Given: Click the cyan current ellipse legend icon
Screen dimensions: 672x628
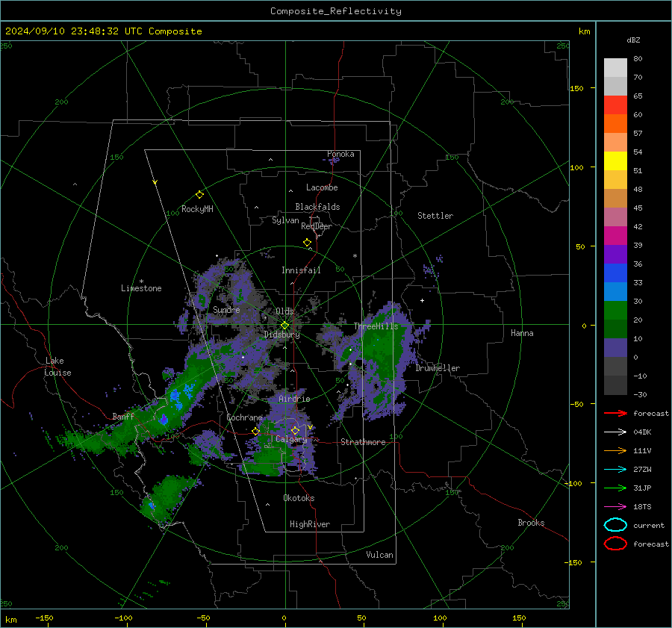Looking at the screenshot, I should pyautogui.click(x=615, y=525).
